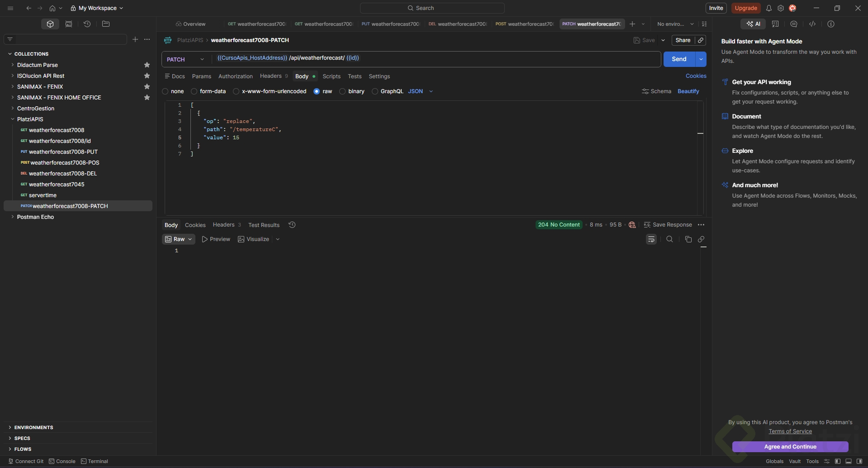Search within the response body
Viewport: 868px width, 468px height.
tap(670, 239)
